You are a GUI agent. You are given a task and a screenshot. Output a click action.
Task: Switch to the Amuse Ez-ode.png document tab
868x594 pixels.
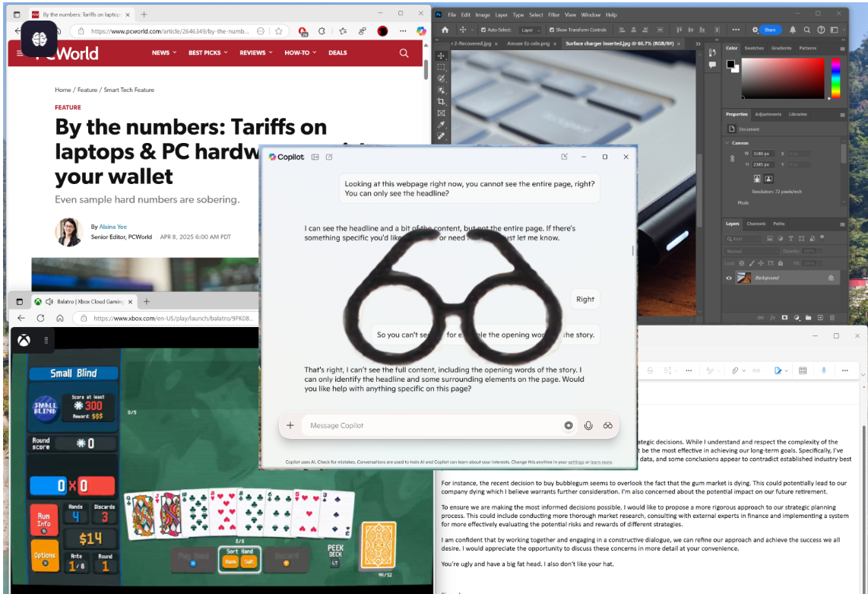click(x=529, y=43)
